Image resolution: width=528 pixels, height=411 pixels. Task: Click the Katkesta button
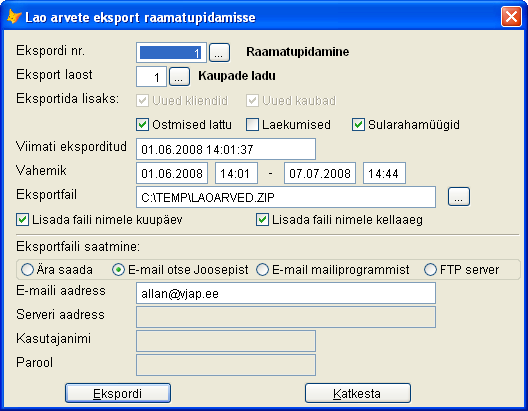point(358,393)
